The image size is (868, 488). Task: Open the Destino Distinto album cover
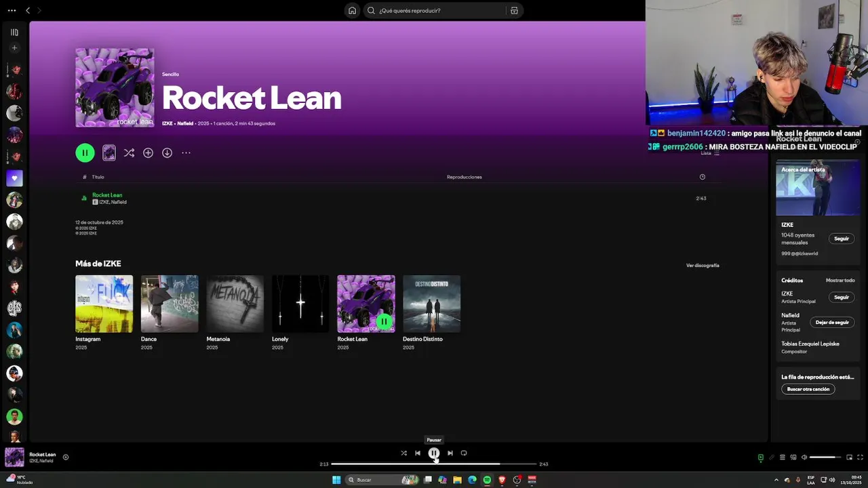[x=431, y=304]
